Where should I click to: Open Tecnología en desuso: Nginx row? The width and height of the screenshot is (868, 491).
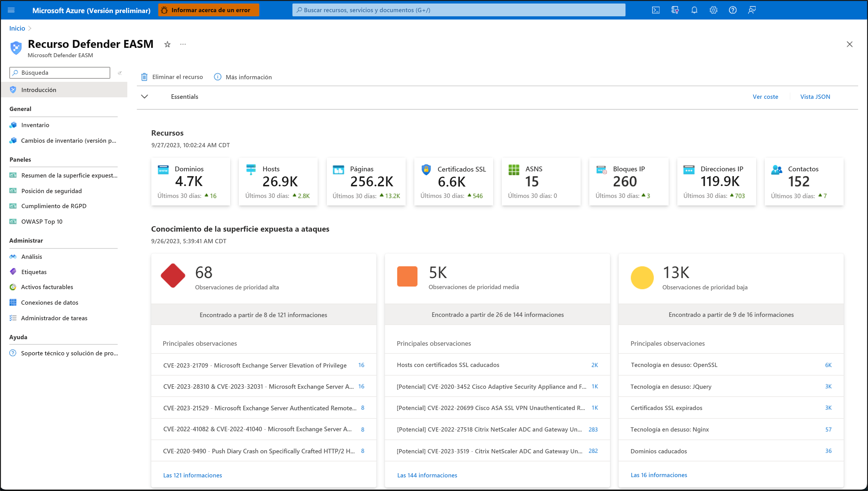pyautogui.click(x=731, y=429)
